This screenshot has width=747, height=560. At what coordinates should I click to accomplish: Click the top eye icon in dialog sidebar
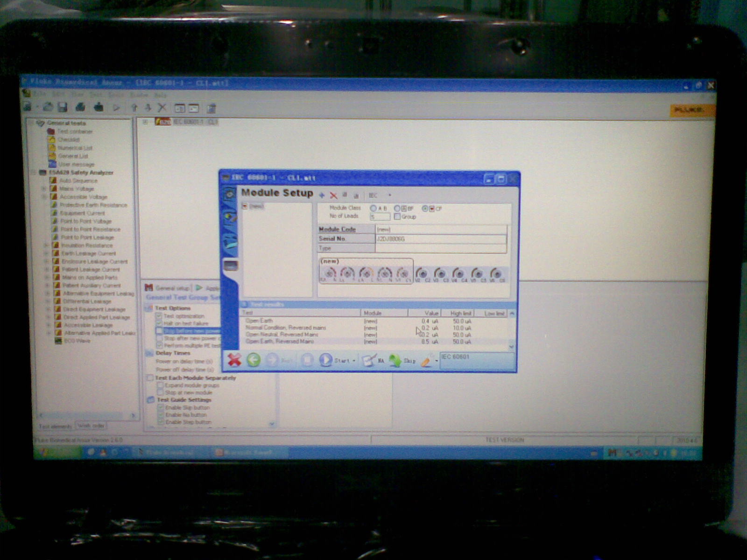230,194
